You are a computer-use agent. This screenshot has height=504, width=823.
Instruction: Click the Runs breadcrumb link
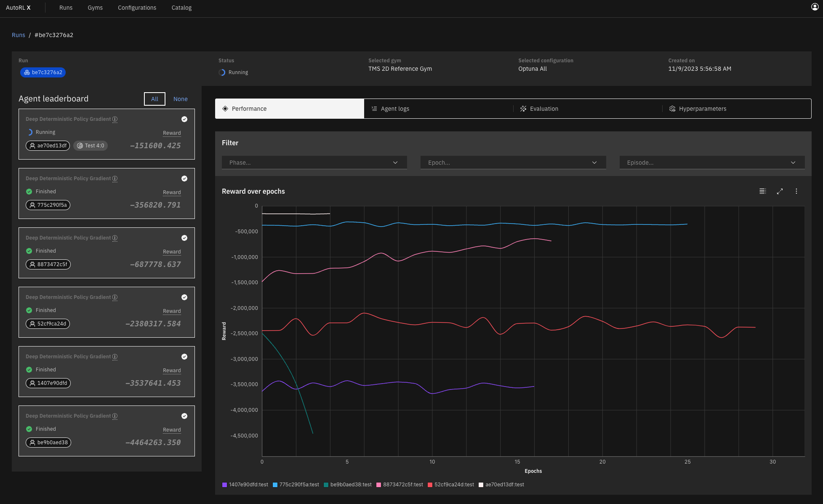(x=18, y=35)
